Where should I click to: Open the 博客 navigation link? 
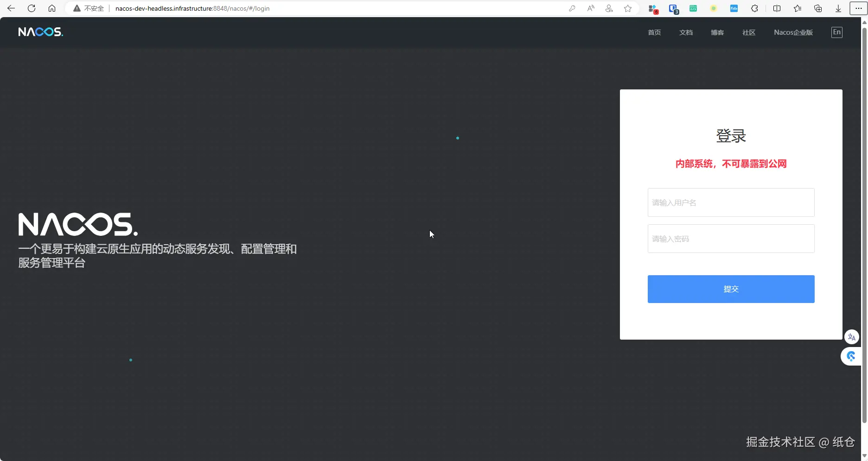click(x=717, y=32)
